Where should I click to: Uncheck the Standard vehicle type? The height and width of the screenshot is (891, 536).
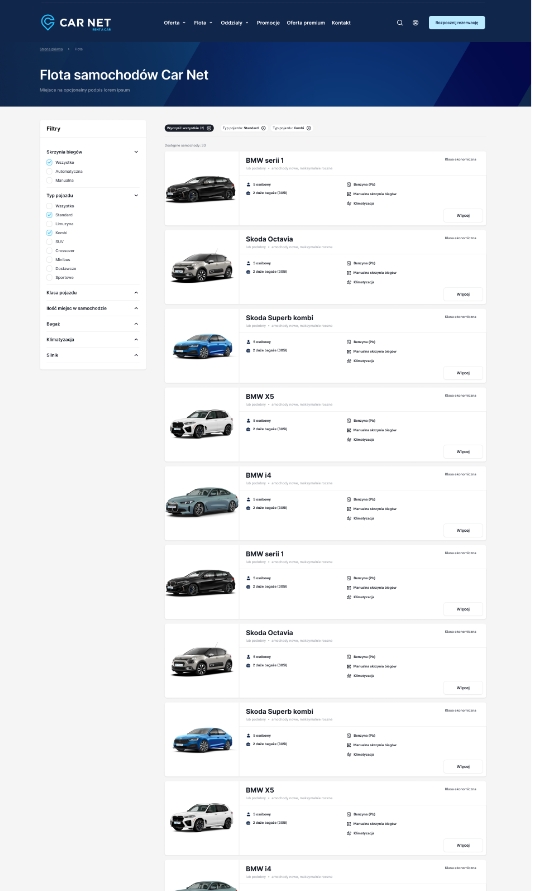pyautogui.click(x=49, y=215)
